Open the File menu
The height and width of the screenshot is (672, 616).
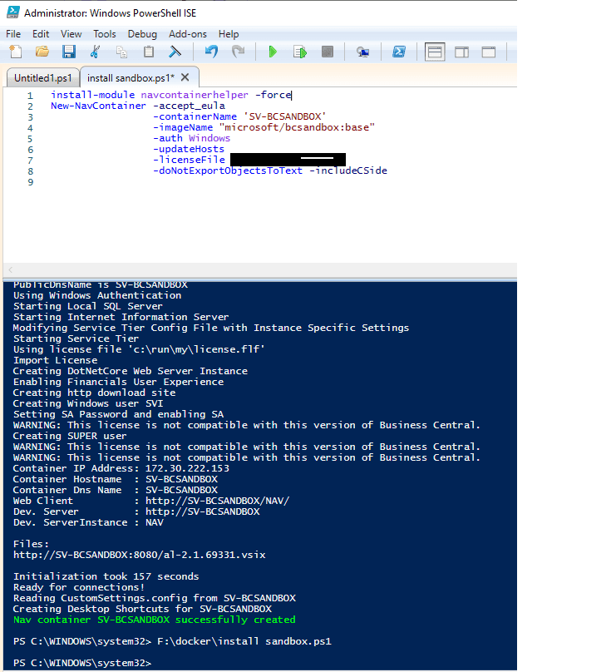(x=13, y=34)
